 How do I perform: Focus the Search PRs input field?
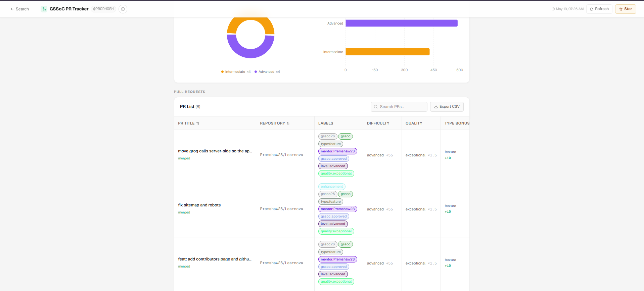tap(399, 107)
